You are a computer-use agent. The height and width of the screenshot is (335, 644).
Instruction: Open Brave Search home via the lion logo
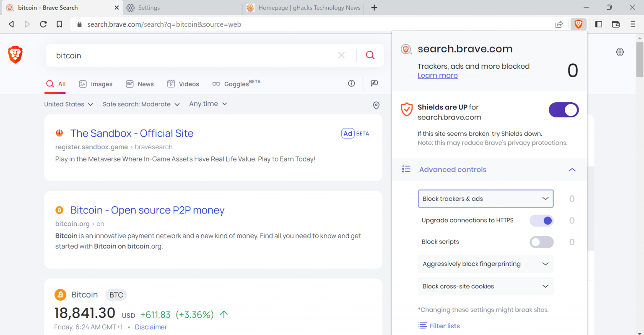(15, 55)
